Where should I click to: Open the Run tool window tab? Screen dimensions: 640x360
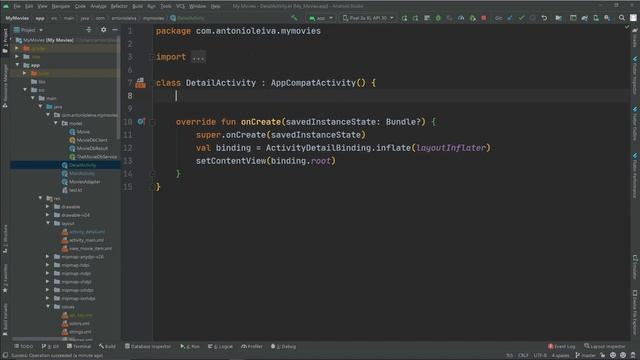coord(190,346)
